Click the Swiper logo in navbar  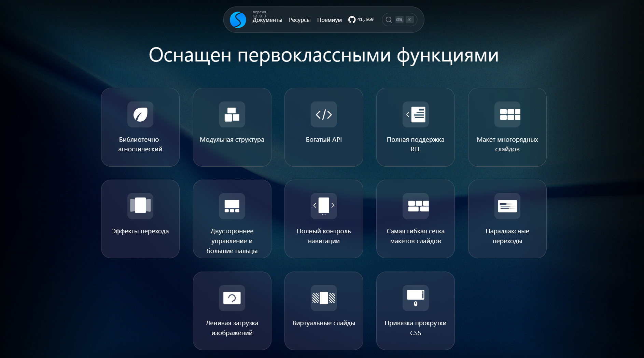coord(238,20)
